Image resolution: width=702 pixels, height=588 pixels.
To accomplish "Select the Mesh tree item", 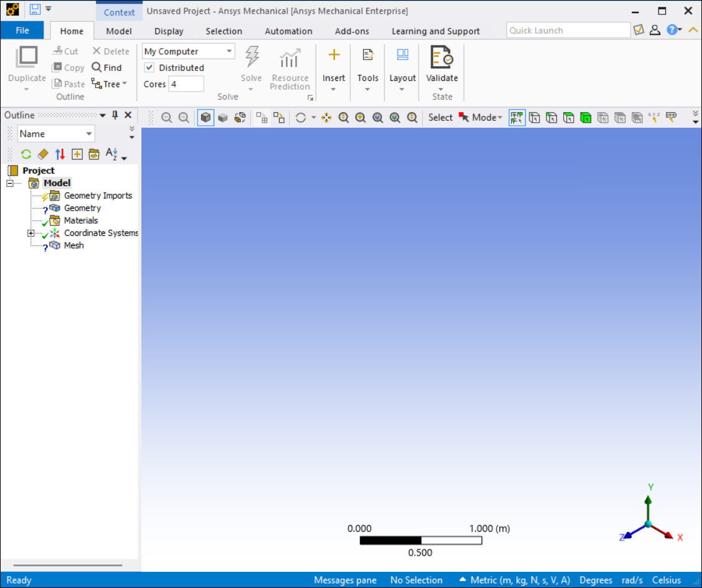I will click(74, 246).
